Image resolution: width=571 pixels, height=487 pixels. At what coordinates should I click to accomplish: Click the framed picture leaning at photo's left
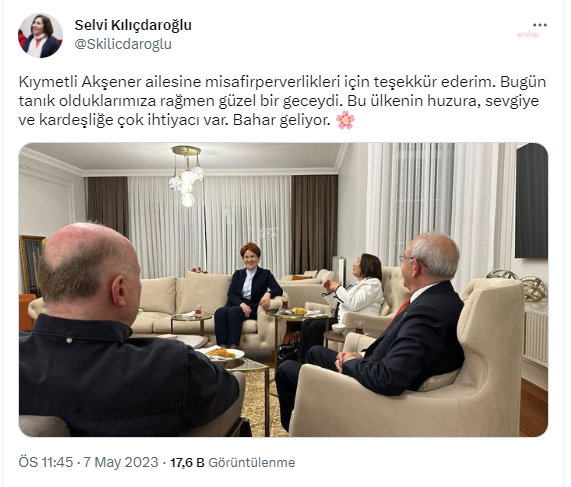[x=31, y=264]
